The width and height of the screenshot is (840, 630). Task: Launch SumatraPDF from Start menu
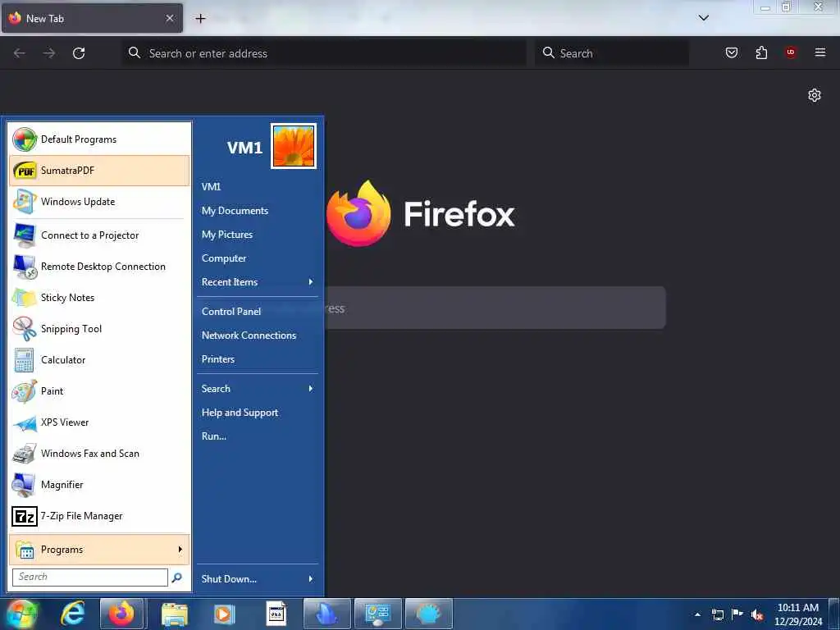pos(99,171)
